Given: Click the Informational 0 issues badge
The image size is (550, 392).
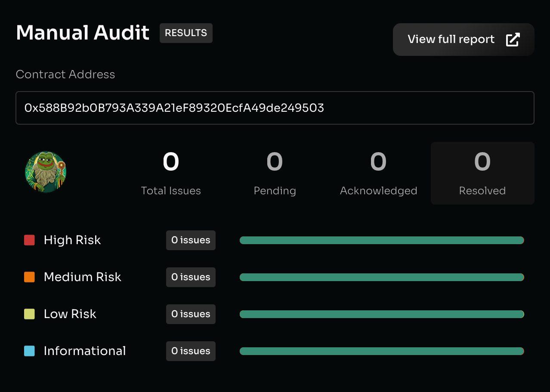Looking at the screenshot, I should point(191,351).
